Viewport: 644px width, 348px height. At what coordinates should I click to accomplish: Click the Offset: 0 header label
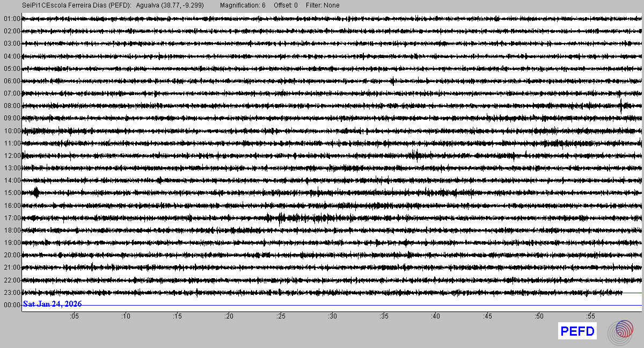pyautogui.click(x=286, y=5)
